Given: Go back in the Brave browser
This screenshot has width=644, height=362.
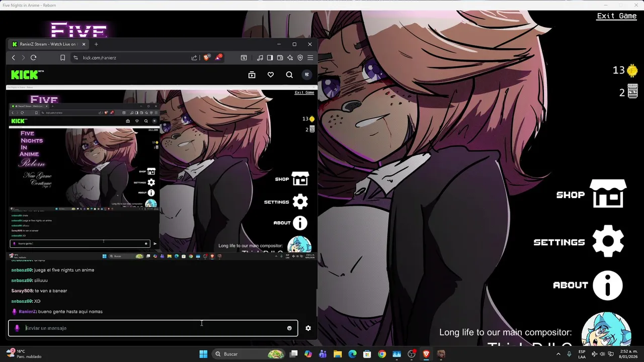Looking at the screenshot, I should [14, 58].
